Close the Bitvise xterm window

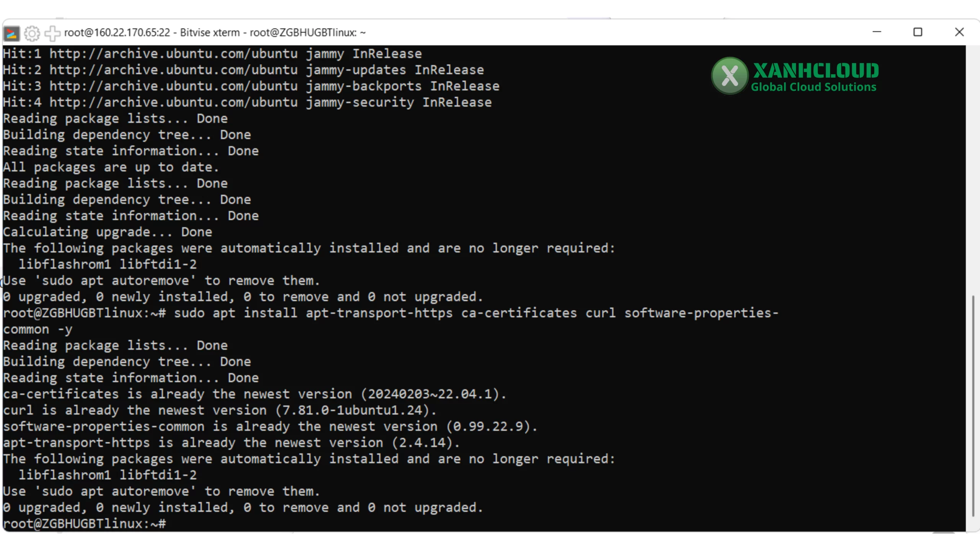tap(959, 32)
